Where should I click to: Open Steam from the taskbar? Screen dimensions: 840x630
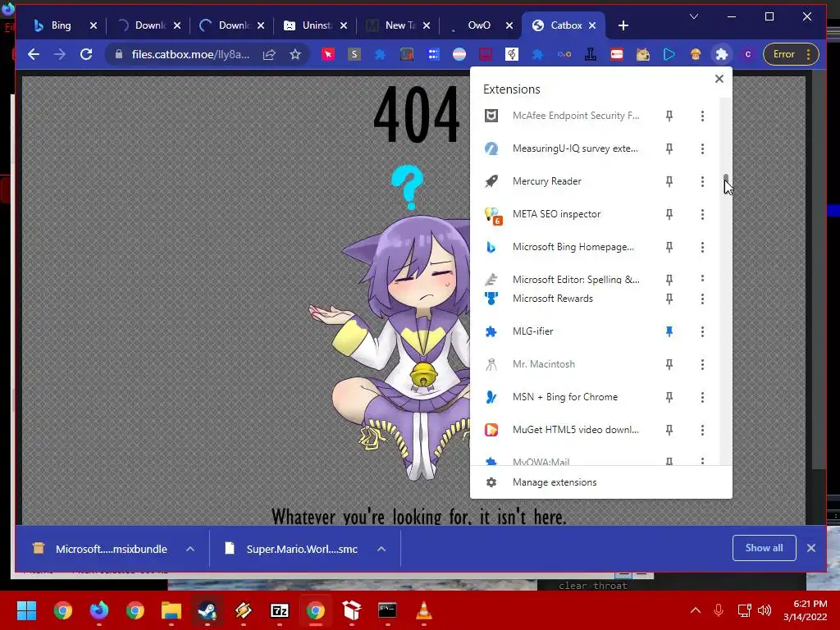tap(208, 610)
